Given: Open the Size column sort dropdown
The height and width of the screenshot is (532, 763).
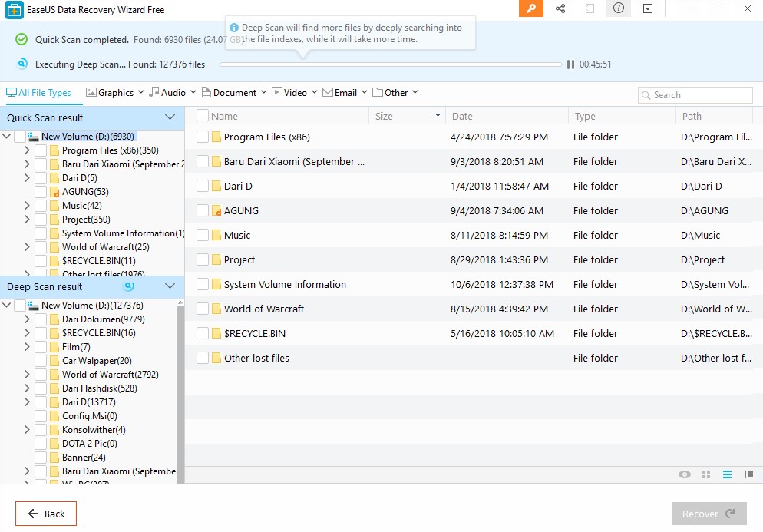Looking at the screenshot, I should [438, 115].
